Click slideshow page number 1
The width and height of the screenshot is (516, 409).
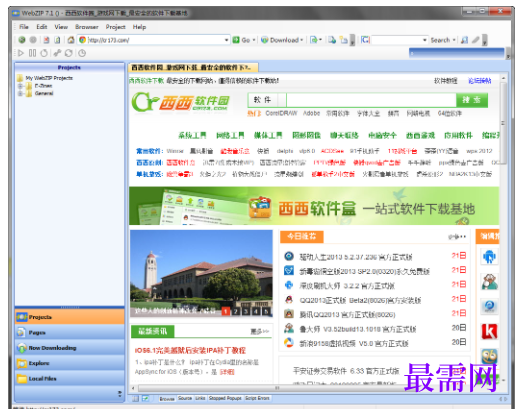point(226,311)
